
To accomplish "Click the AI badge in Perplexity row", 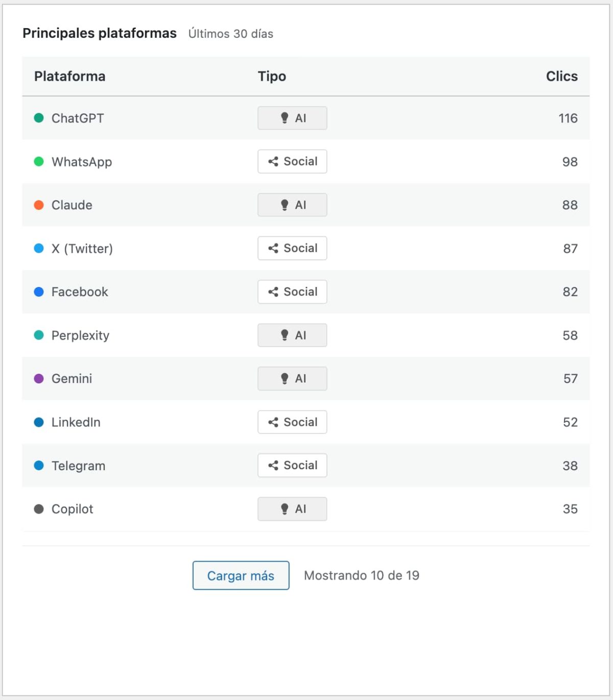I will (292, 335).
